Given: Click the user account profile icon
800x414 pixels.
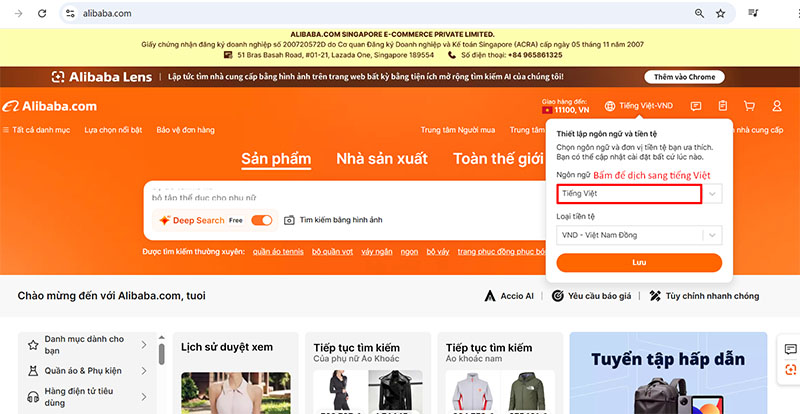Looking at the screenshot, I should pos(776,106).
